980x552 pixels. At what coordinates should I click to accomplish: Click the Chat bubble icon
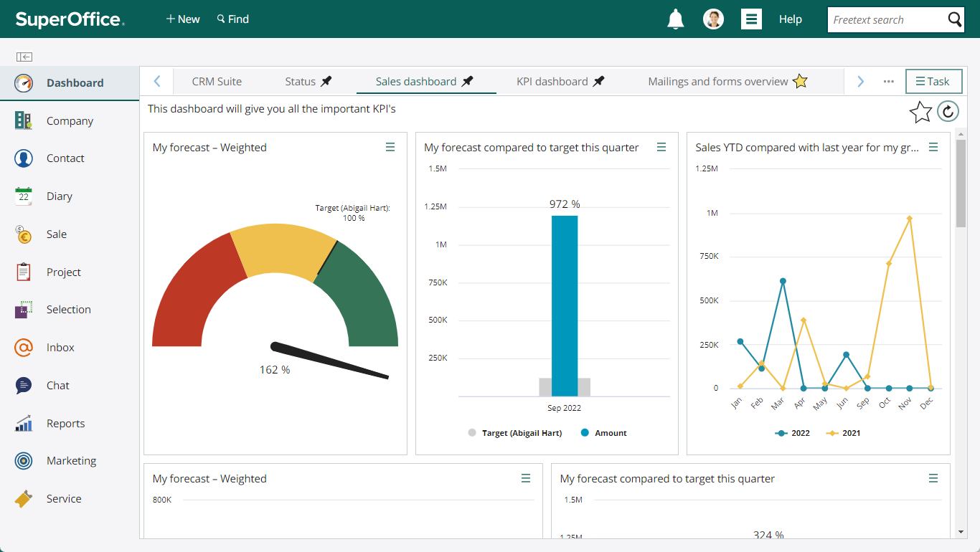pyautogui.click(x=24, y=386)
